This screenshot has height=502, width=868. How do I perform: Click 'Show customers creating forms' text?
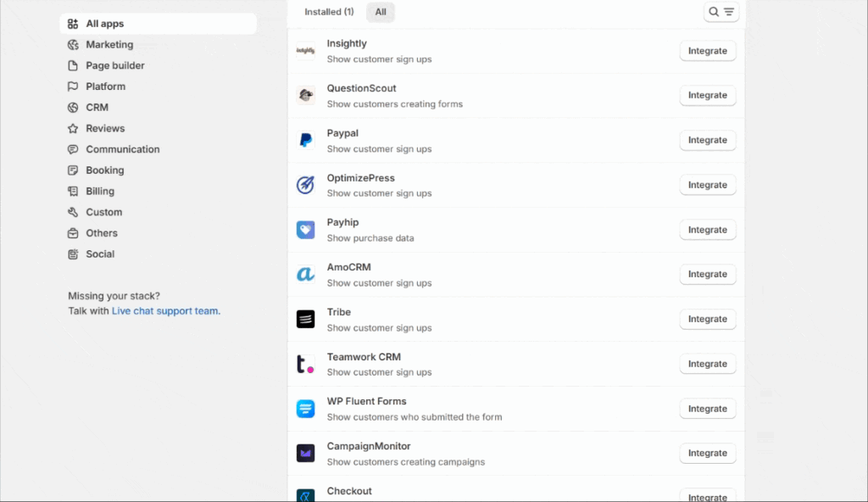point(395,104)
